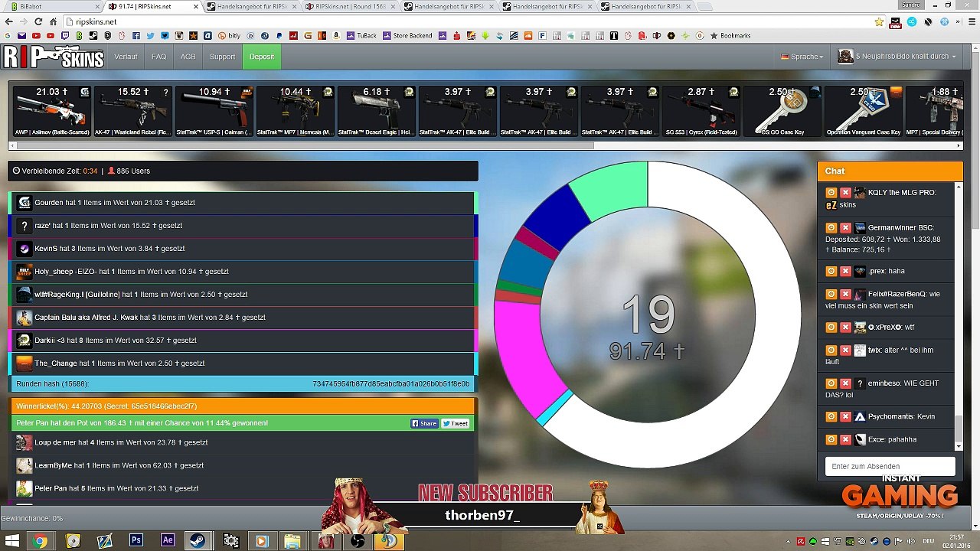
Task: Select the SG 553 Cyrex thumbnail
Action: pyautogui.click(x=701, y=111)
